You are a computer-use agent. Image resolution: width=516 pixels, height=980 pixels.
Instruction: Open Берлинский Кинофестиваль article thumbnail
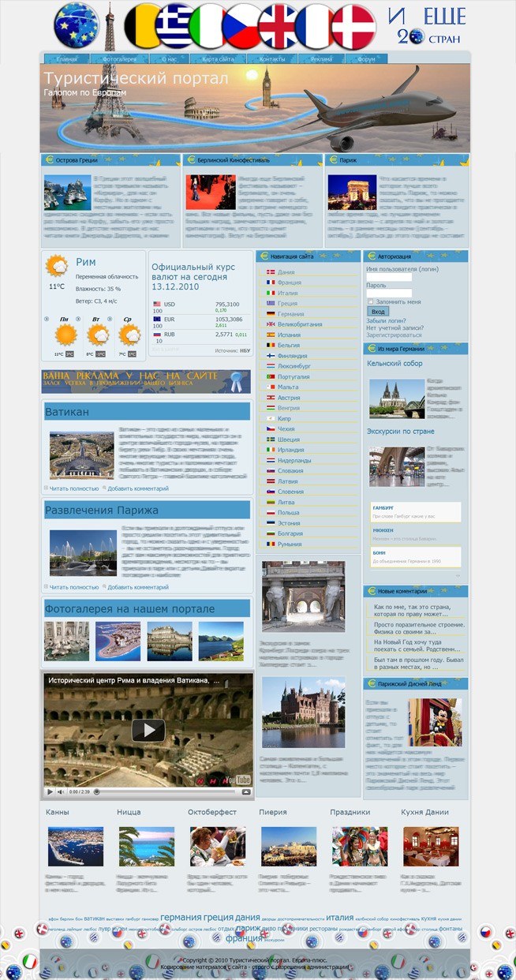(211, 192)
